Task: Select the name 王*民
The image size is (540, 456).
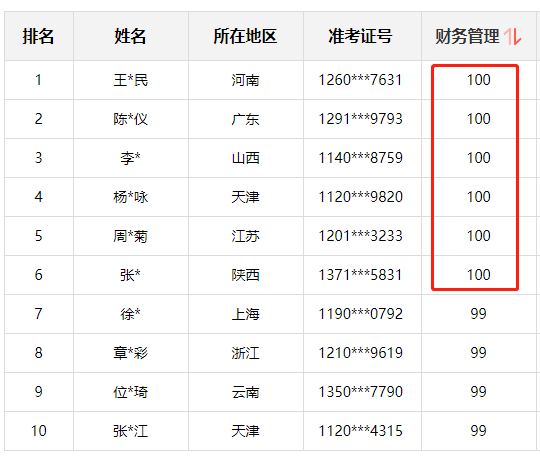Action: [131, 80]
